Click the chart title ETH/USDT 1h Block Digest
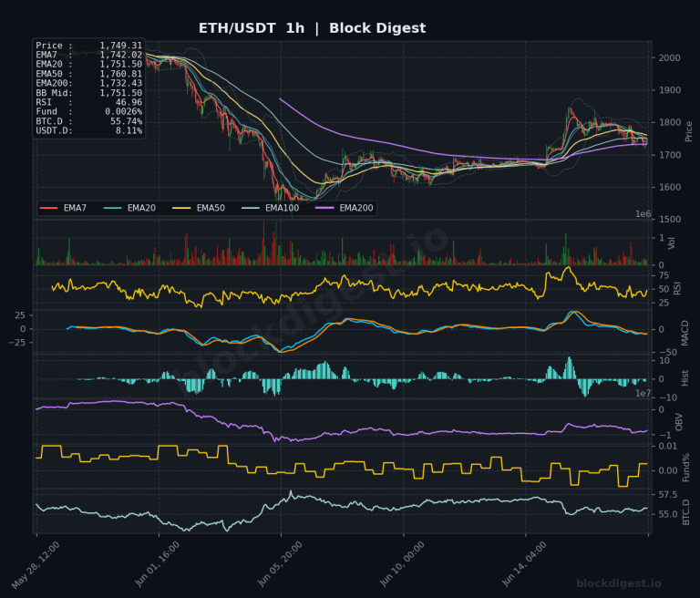 [x=312, y=28]
